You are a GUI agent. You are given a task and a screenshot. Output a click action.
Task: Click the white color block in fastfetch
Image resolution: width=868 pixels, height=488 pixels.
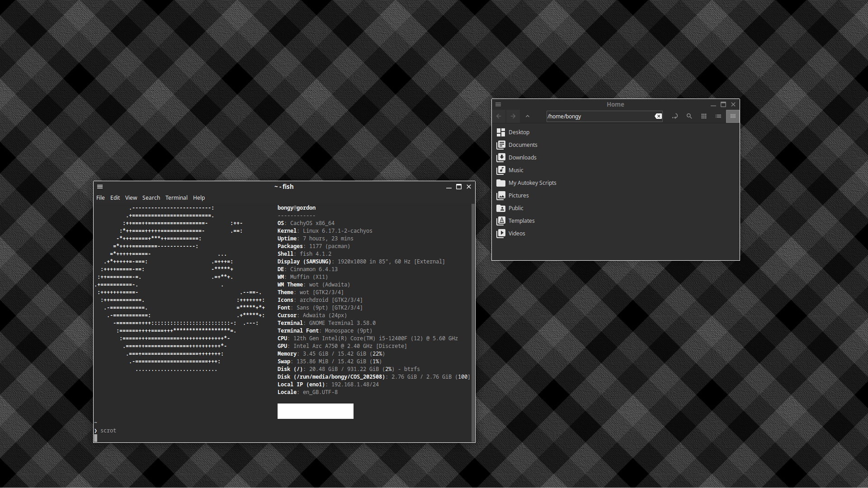click(x=315, y=411)
